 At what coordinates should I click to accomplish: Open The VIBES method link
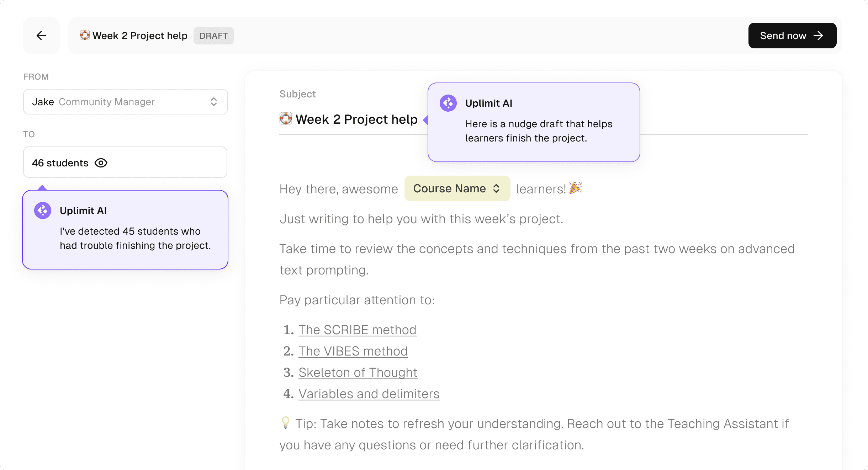(353, 351)
